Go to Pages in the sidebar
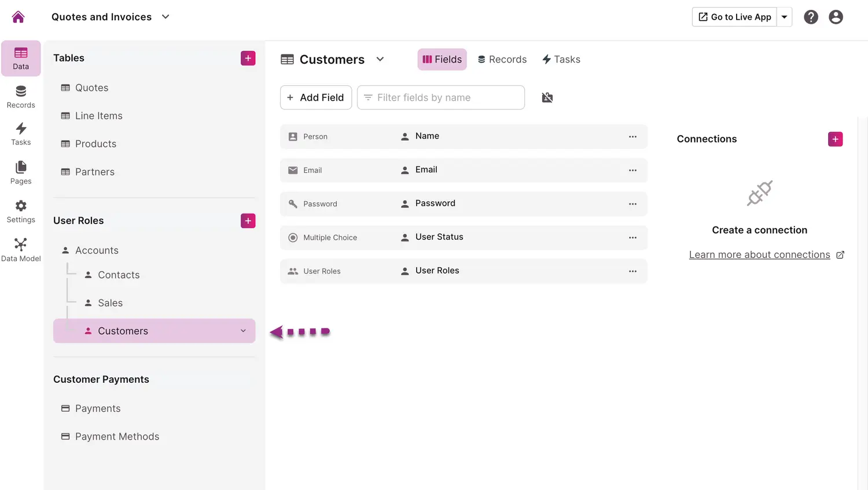868x490 pixels. 21,173
